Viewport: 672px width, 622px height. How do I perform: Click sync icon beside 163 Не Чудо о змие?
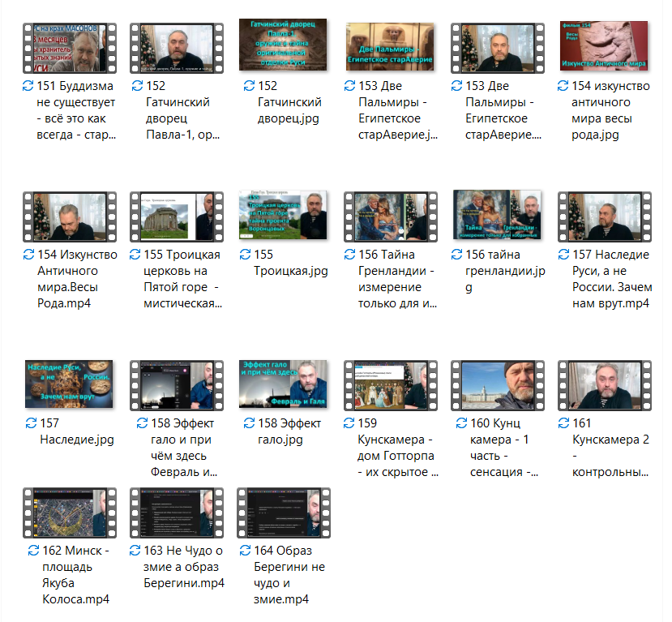pyautogui.click(x=135, y=551)
